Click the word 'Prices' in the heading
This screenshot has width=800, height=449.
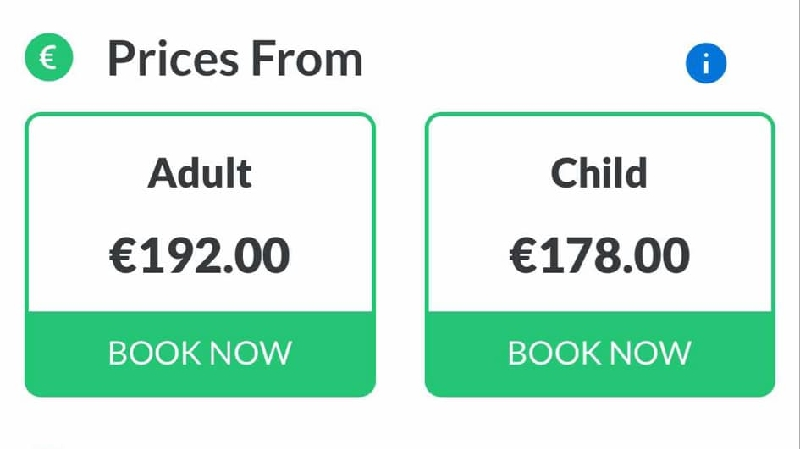pos(173,59)
